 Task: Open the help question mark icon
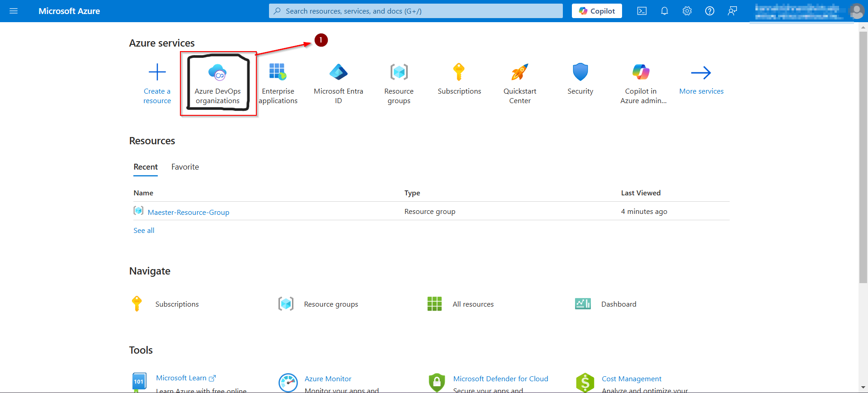coord(710,11)
